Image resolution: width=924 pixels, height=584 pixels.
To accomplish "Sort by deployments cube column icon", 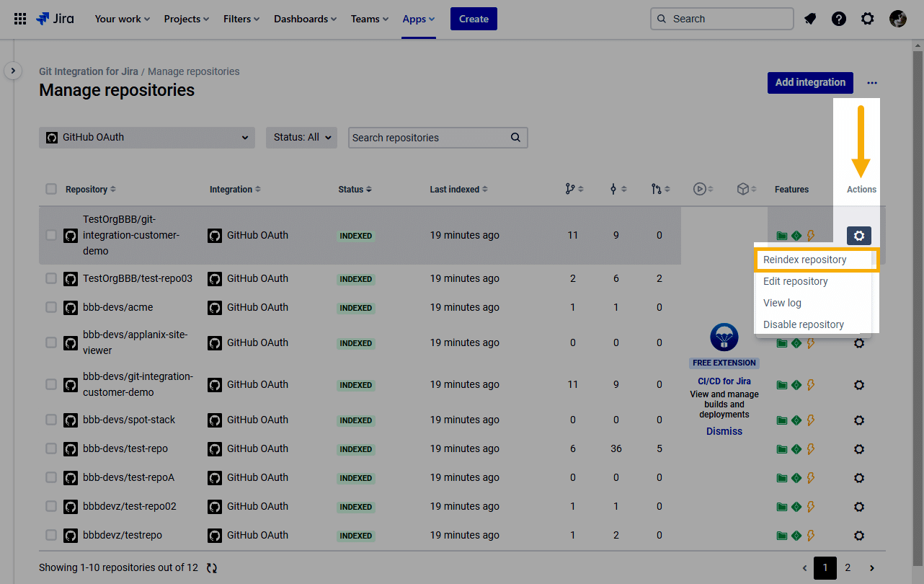I will [747, 189].
